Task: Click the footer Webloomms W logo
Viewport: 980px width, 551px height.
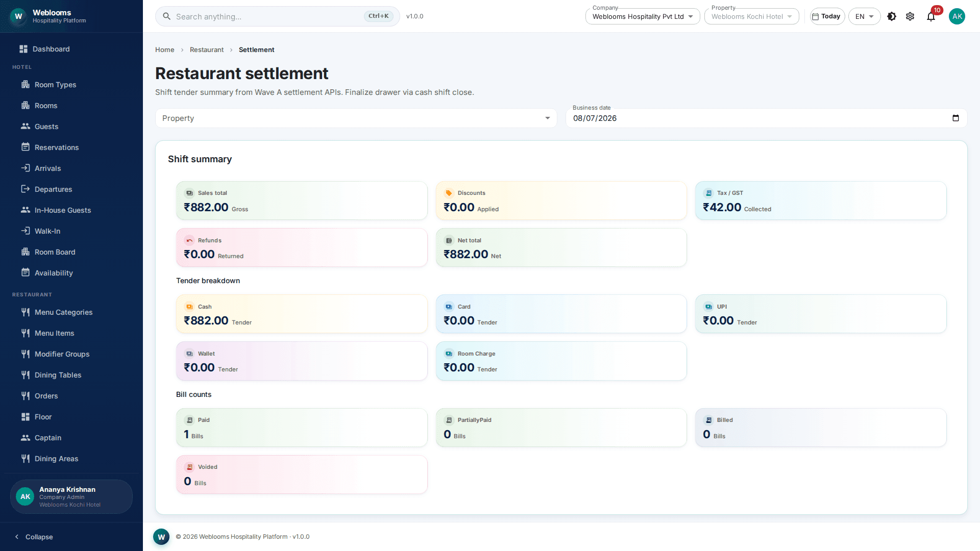Action: [161, 537]
